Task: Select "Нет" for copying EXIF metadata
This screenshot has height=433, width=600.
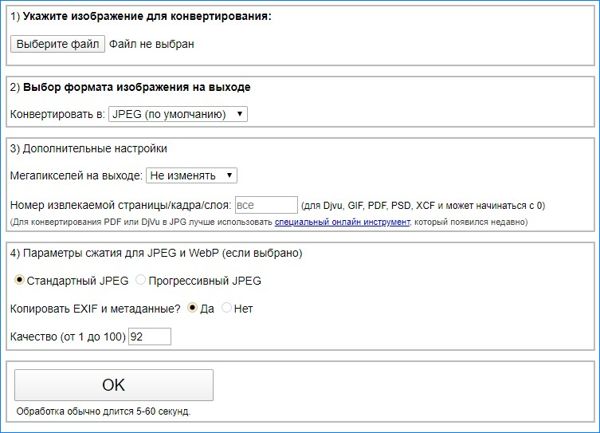Action: click(x=226, y=308)
